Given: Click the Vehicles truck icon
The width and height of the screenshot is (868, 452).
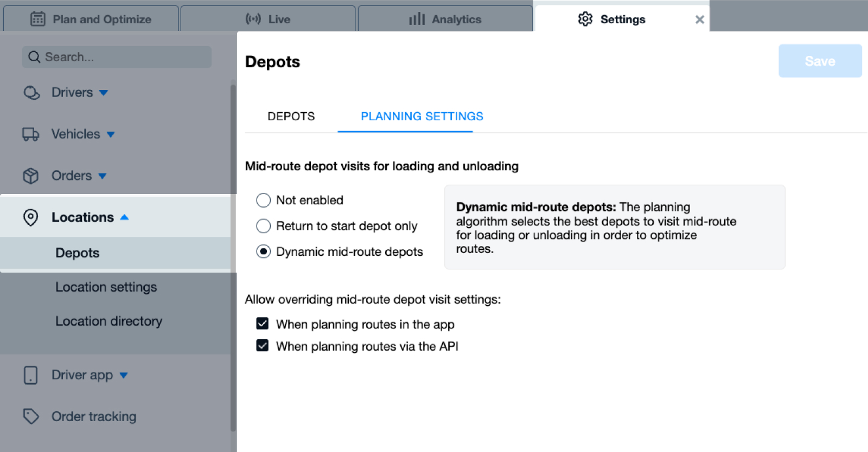Looking at the screenshot, I should coord(30,134).
